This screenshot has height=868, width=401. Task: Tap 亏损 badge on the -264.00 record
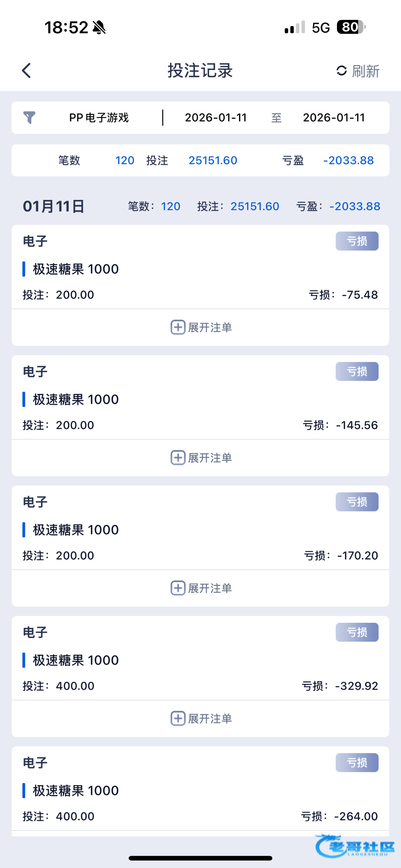click(x=357, y=763)
